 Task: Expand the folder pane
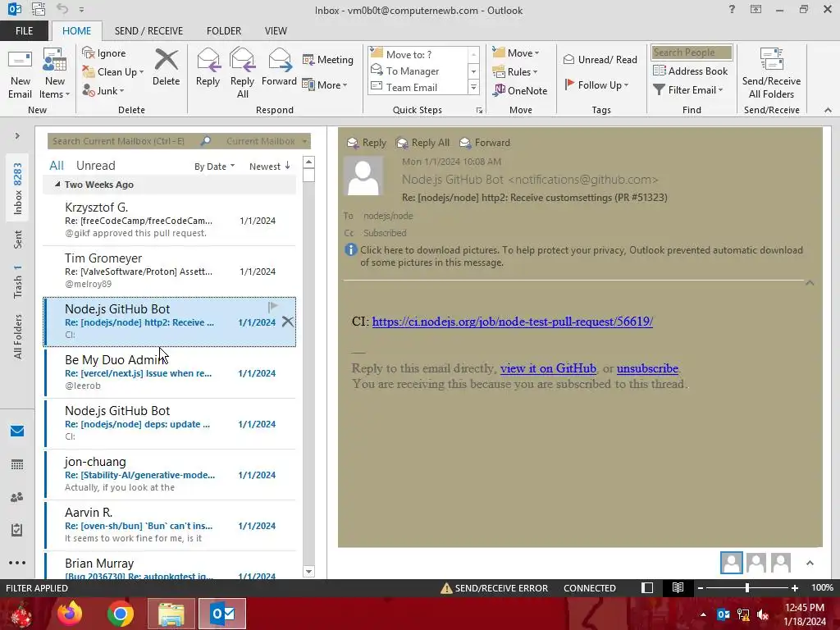tap(17, 135)
